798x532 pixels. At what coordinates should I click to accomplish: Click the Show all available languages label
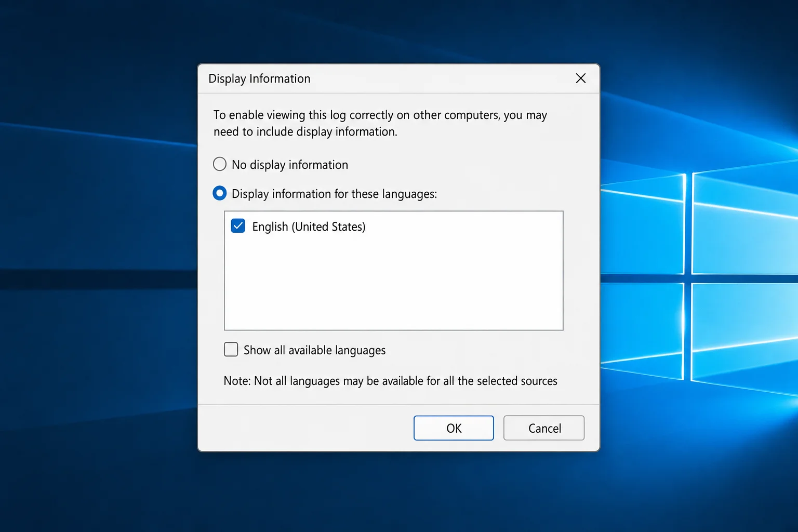314,350
